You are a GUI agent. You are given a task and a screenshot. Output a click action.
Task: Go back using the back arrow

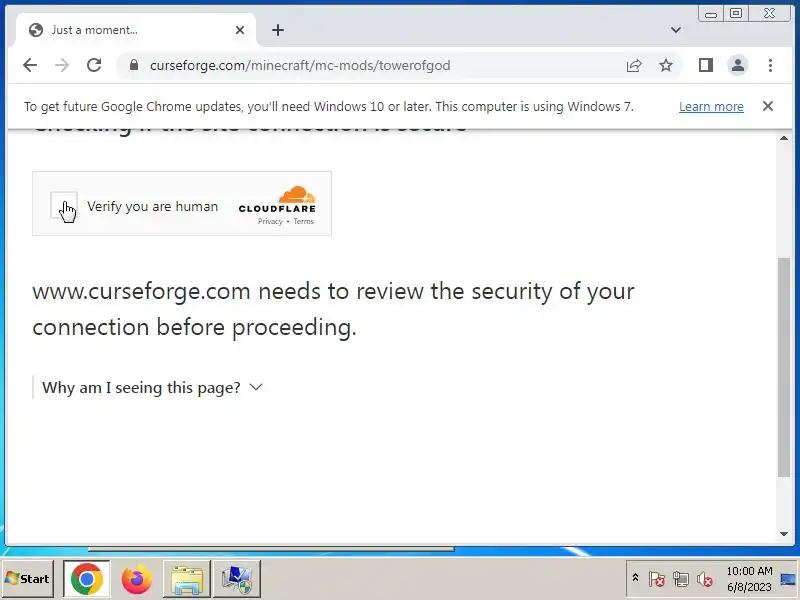(x=30, y=65)
